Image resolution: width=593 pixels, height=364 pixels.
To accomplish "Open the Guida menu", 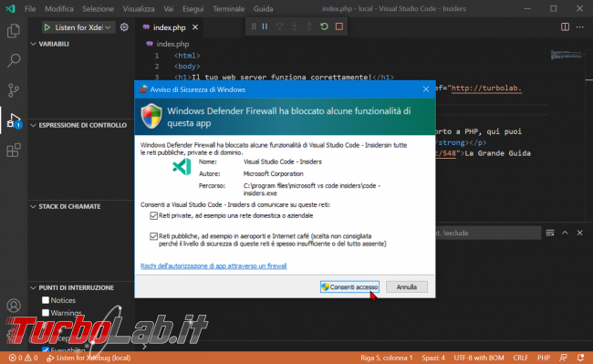I will (264, 8).
